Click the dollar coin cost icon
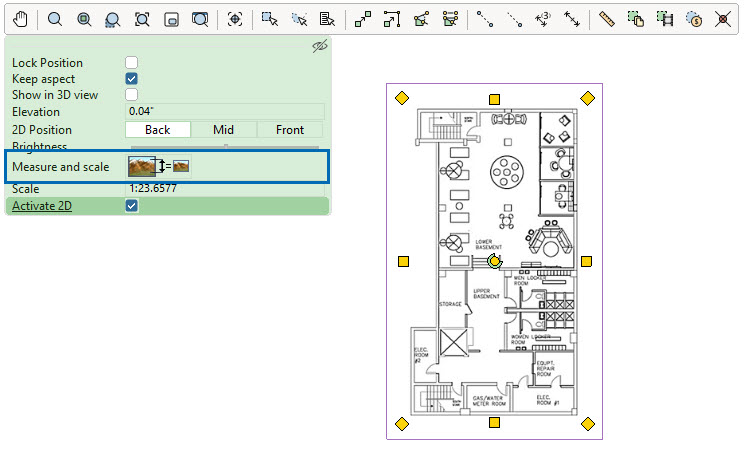 pyautogui.click(x=694, y=19)
